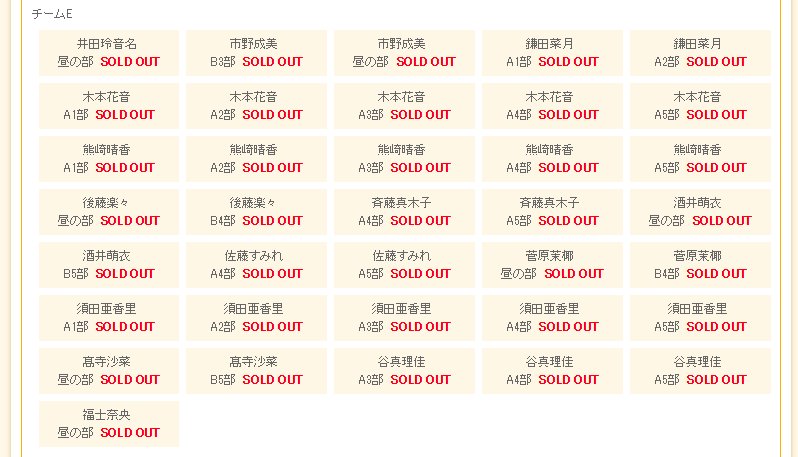Select 市野成美 昼の部 ticket cell
The width and height of the screenshot is (798, 457).
click(x=405, y=53)
